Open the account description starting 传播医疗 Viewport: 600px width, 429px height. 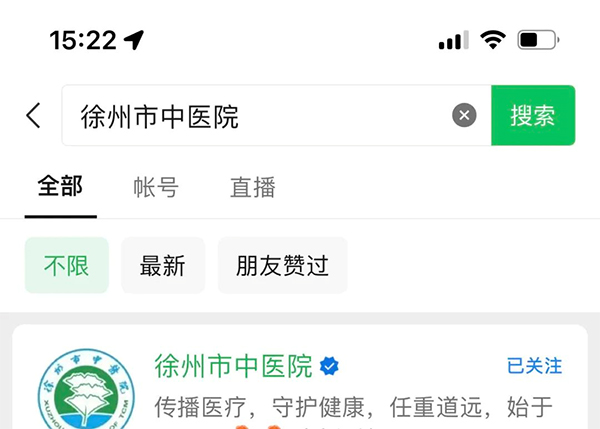[x=353, y=407]
